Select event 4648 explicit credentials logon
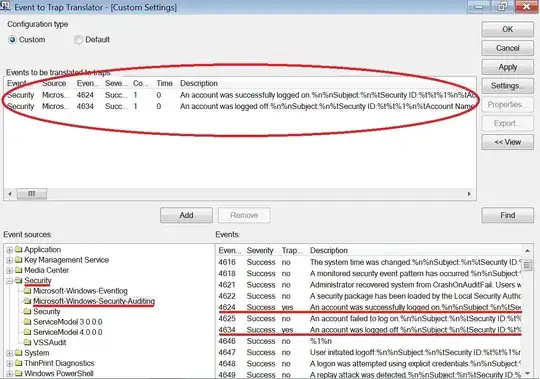Screen dimensions: 540x379 (369, 364)
